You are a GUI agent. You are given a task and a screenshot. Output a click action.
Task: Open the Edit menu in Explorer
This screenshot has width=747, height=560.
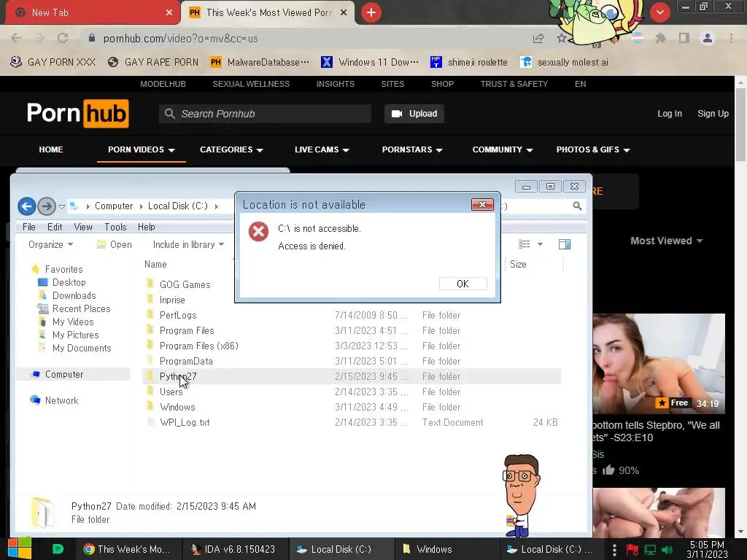[55, 227]
